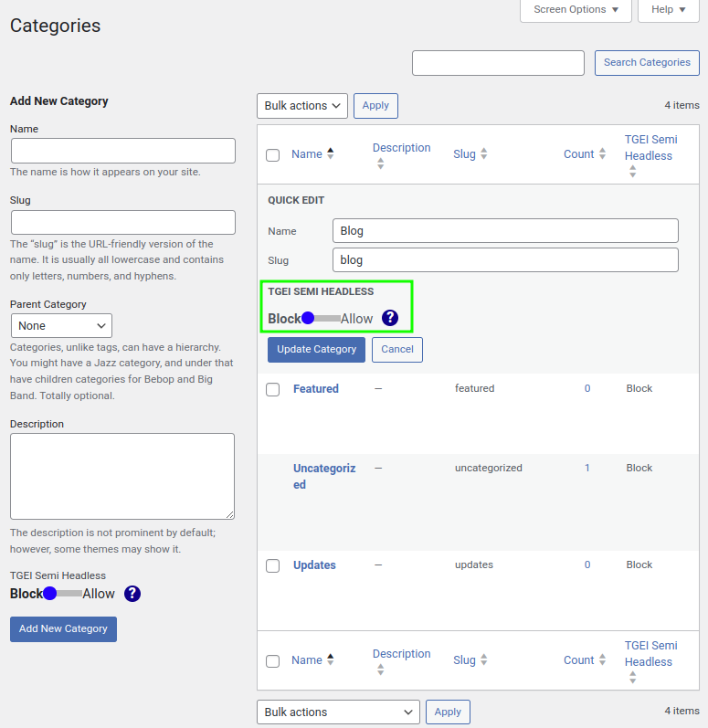Viewport: 708px width, 728px height.
Task: Click Slug column header link at top
Action: (x=464, y=154)
